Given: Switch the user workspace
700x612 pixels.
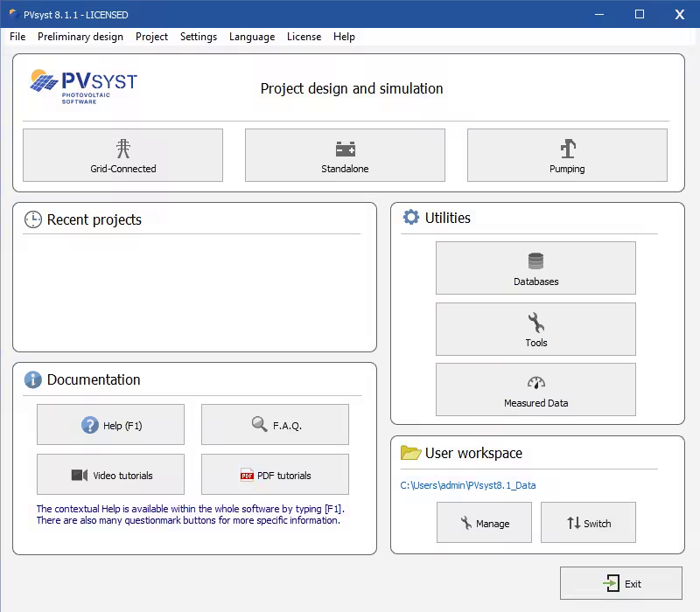Looking at the screenshot, I should [588, 523].
